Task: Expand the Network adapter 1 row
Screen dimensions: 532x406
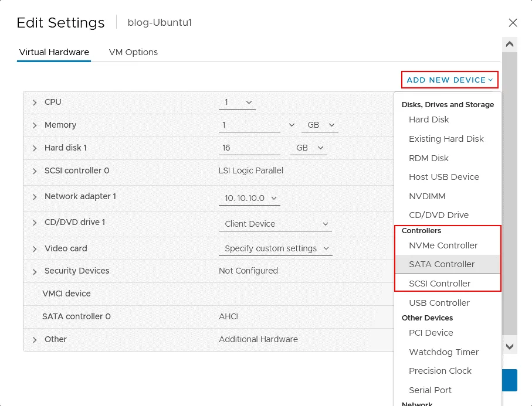Action: point(35,197)
